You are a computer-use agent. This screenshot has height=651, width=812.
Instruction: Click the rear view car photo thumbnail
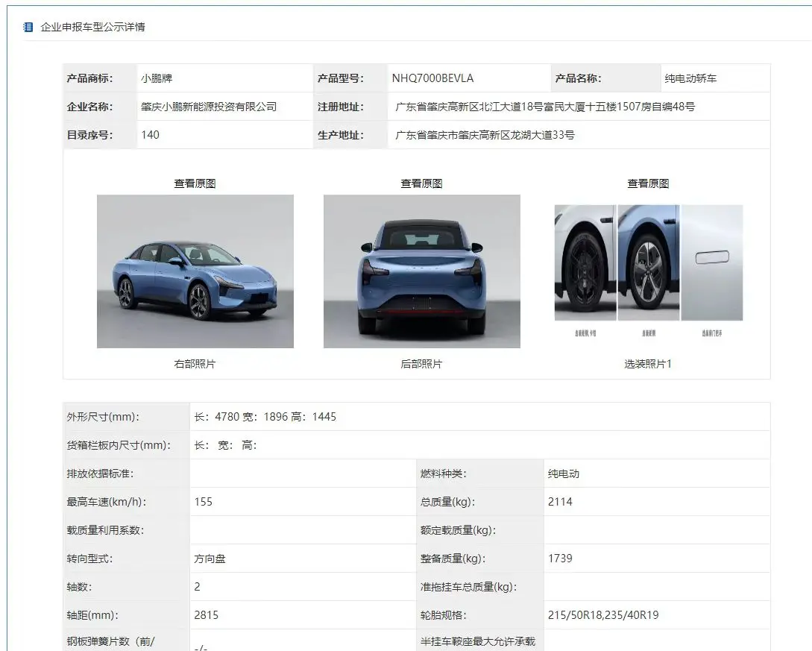coord(421,271)
